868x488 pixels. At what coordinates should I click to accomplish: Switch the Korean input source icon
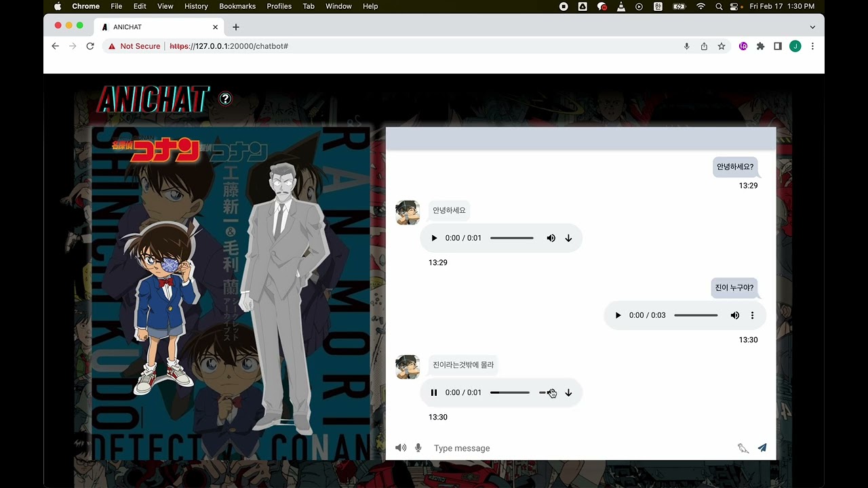[x=658, y=6]
